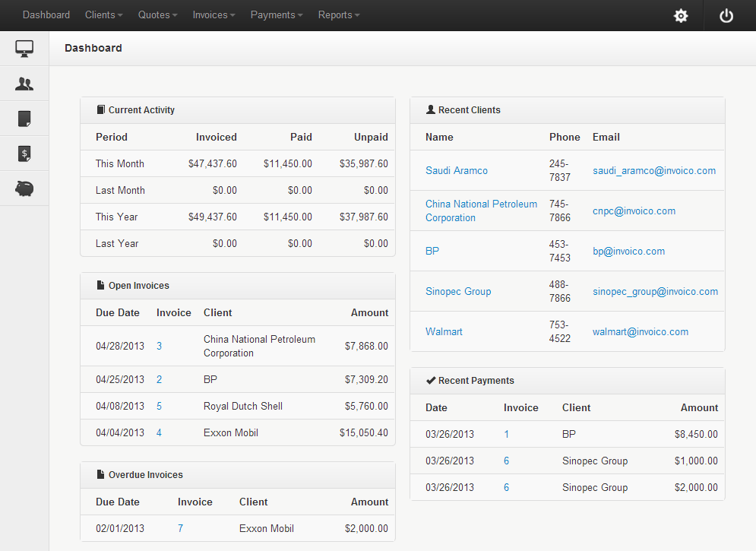Select the 02/01/2013 overdue date
Screen dimensions: 756x551
tap(120, 528)
